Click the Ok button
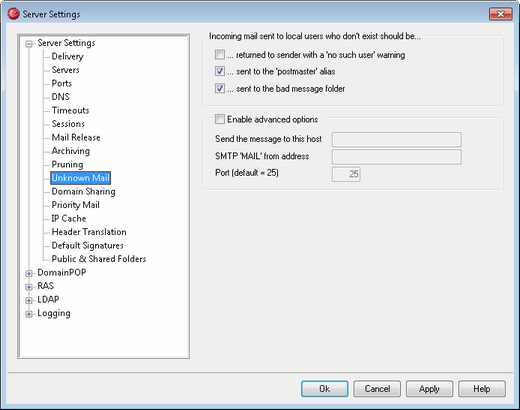 pyautogui.click(x=325, y=389)
